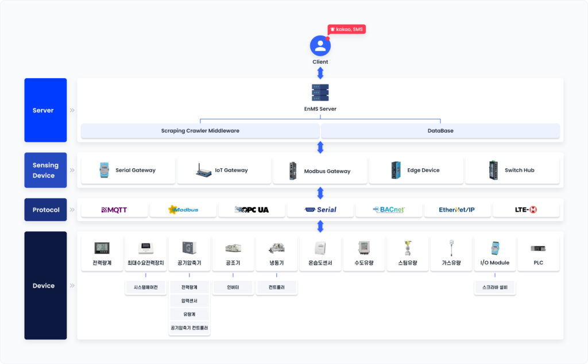Click the EnMS Server label text
Image resolution: width=588 pixels, height=364 pixels.
(320, 109)
